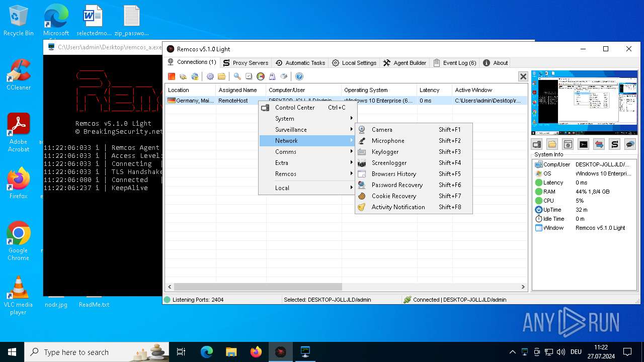Viewport: 644px width, 362px height.
Task: Open the Event Log (6) tab
Action: click(455, 63)
